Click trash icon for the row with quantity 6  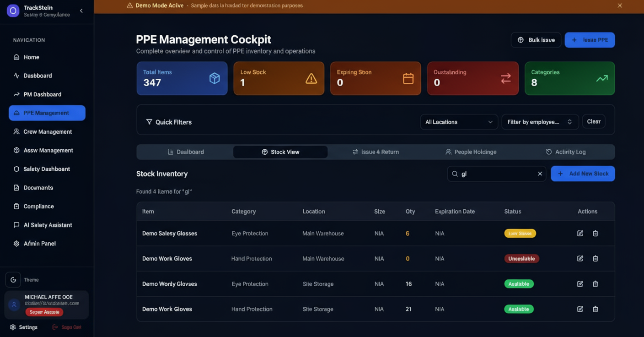[595, 234]
